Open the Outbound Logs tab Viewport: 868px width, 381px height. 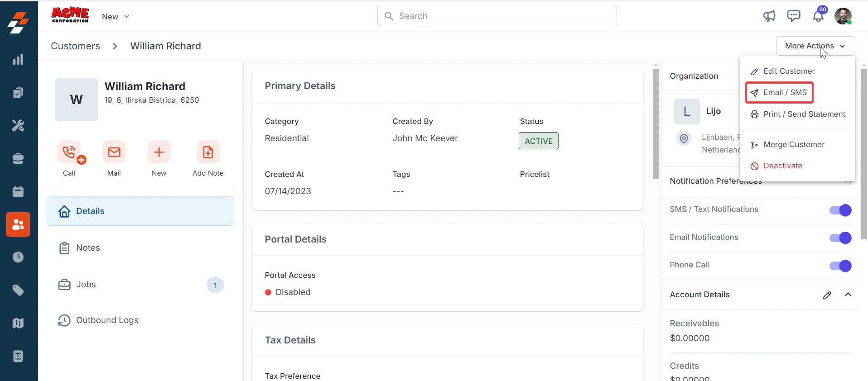(x=140, y=320)
